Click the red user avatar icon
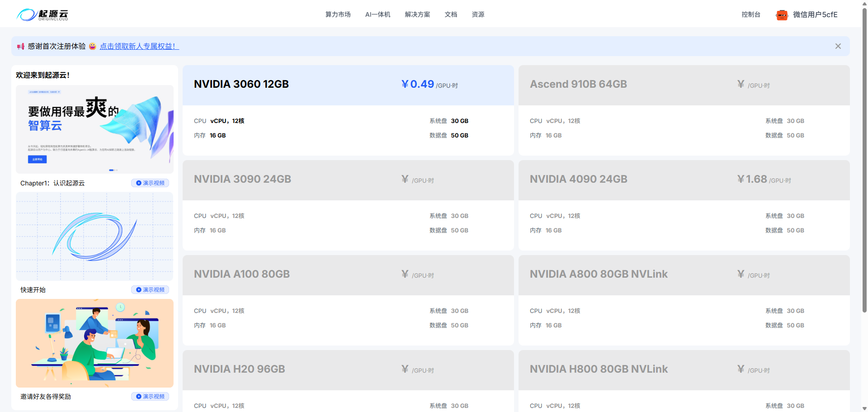This screenshot has width=868, height=412. click(x=782, y=15)
